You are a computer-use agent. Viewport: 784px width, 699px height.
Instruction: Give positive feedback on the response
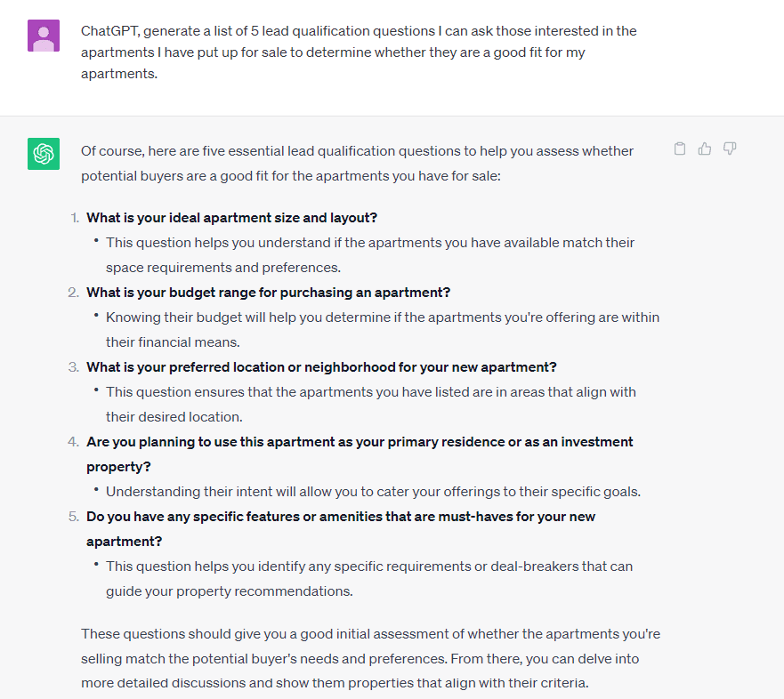click(704, 149)
